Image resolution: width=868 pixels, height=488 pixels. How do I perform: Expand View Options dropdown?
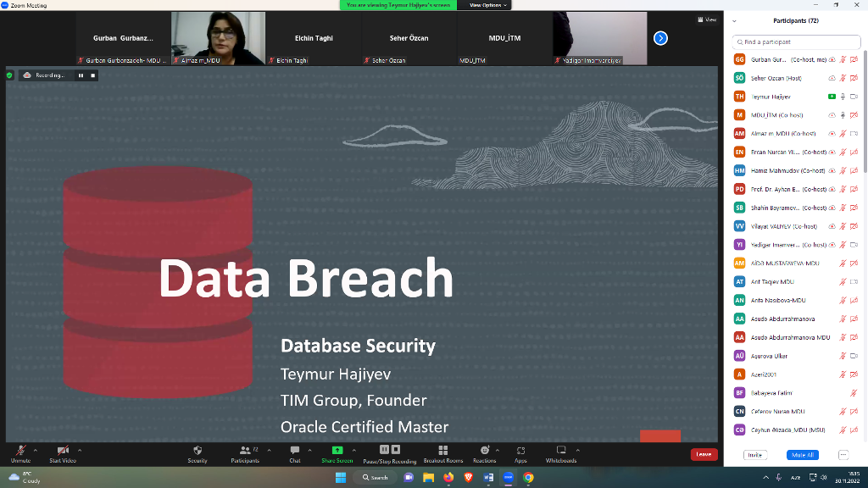[x=488, y=5]
